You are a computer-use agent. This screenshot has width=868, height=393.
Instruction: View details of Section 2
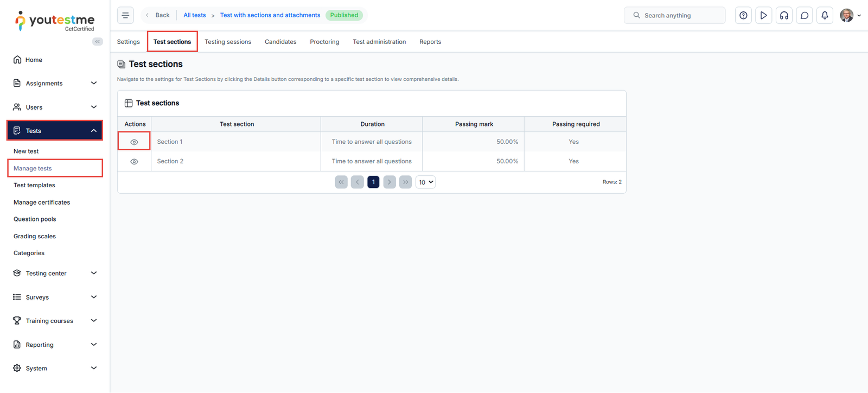click(134, 161)
